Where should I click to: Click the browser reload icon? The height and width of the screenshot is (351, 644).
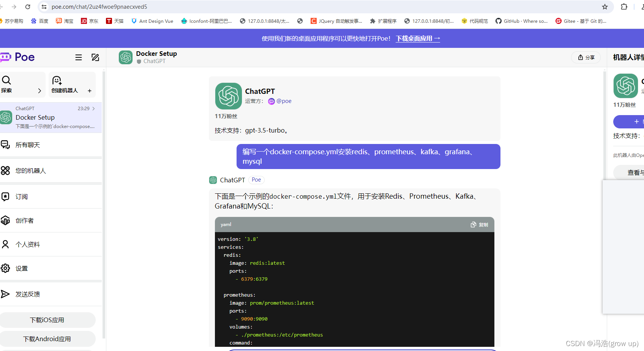pyautogui.click(x=28, y=7)
